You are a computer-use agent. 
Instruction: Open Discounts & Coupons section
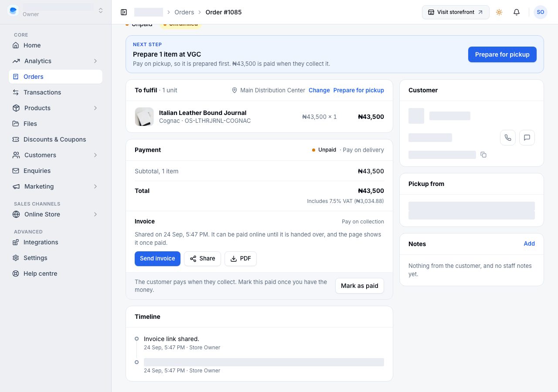pos(55,139)
